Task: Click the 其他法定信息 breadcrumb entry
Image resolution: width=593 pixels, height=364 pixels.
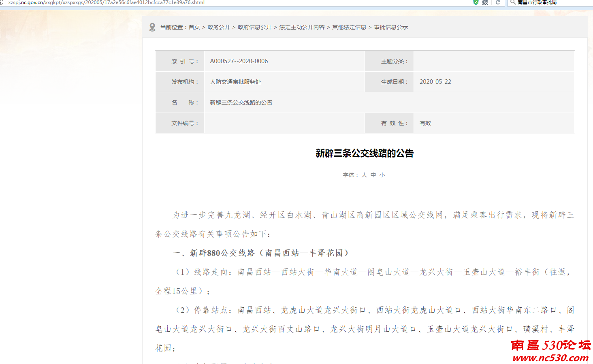Action: tap(348, 27)
